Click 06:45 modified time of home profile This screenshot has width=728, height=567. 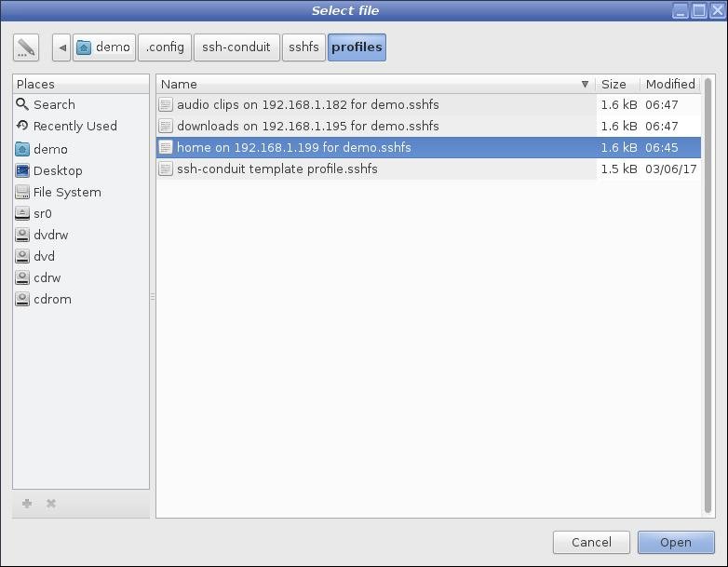coord(662,148)
